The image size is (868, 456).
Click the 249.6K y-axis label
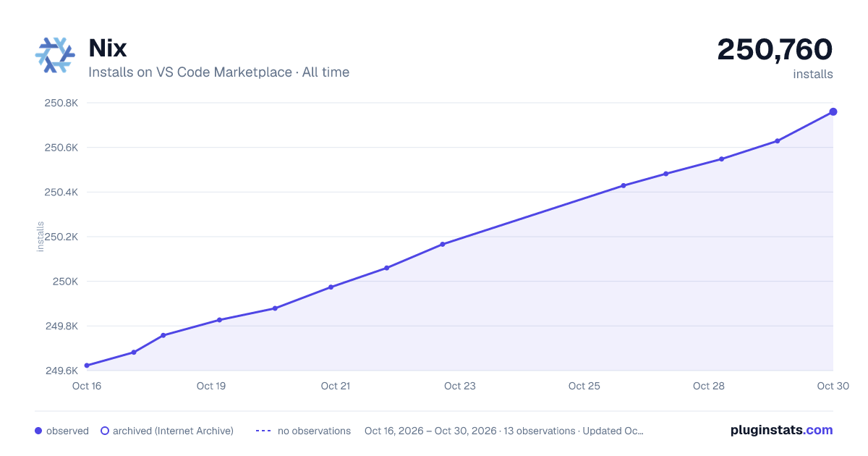[x=61, y=371]
